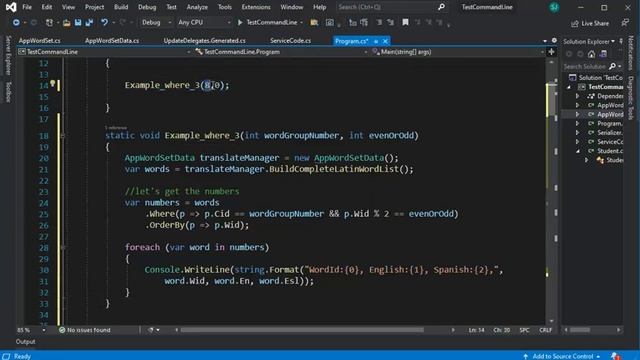Click the Search Solution magnifier icon
Viewport: 640px width, 360px height.
[x=612, y=66]
